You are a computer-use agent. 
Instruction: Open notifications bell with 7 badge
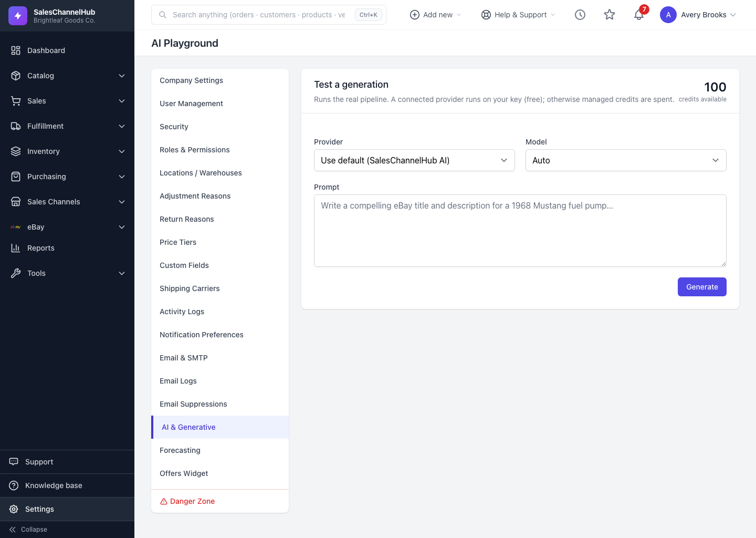(639, 15)
